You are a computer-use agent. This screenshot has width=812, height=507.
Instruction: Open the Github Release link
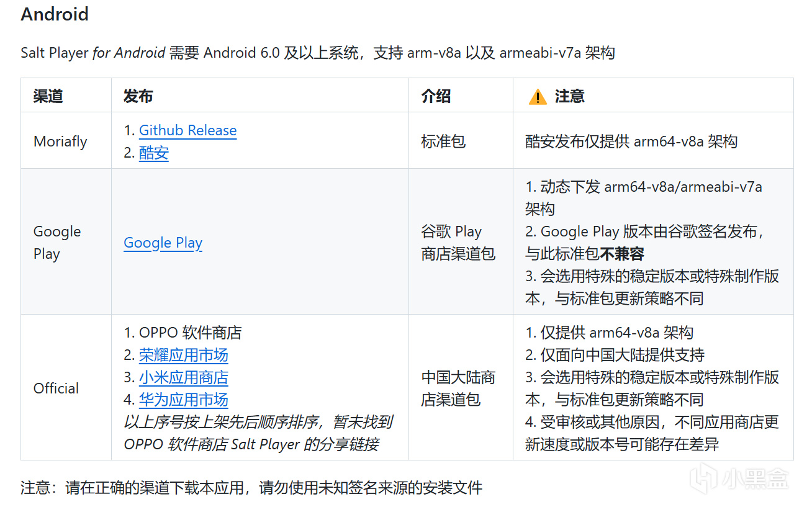click(x=187, y=130)
